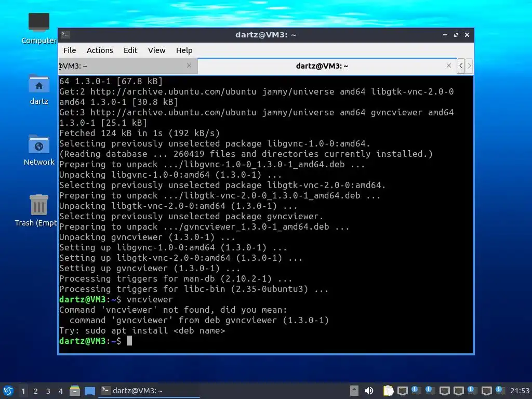Screen dimensions: 532x399
Task: Launch the file manager from the panel
Action: (x=75, y=391)
